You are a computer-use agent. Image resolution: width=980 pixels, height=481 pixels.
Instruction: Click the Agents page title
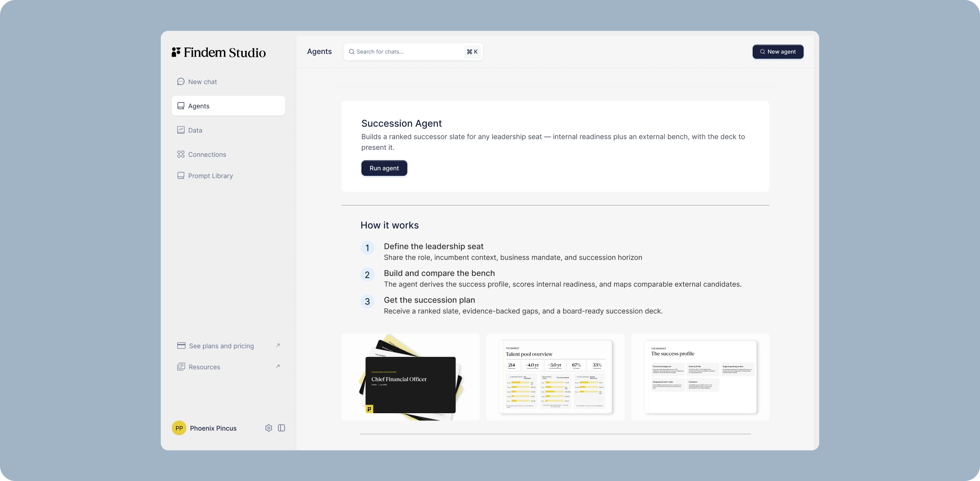[x=319, y=51]
